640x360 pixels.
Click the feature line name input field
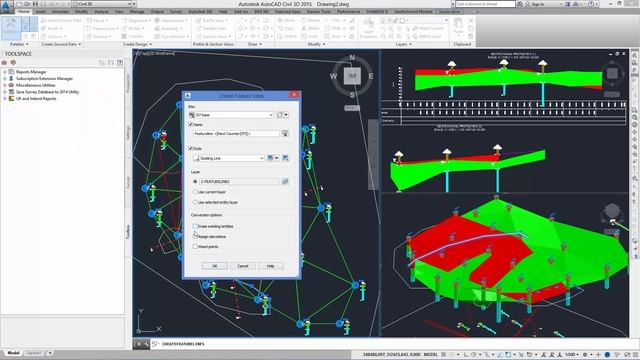coord(236,133)
